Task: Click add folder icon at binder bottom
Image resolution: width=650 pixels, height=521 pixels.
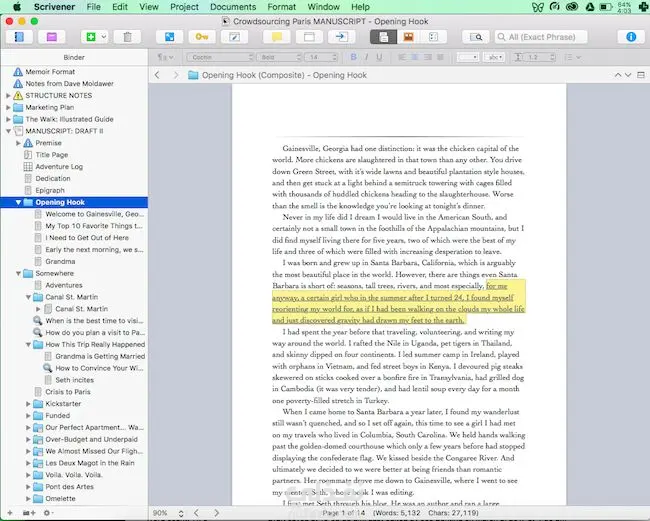Action: [29, 512]
